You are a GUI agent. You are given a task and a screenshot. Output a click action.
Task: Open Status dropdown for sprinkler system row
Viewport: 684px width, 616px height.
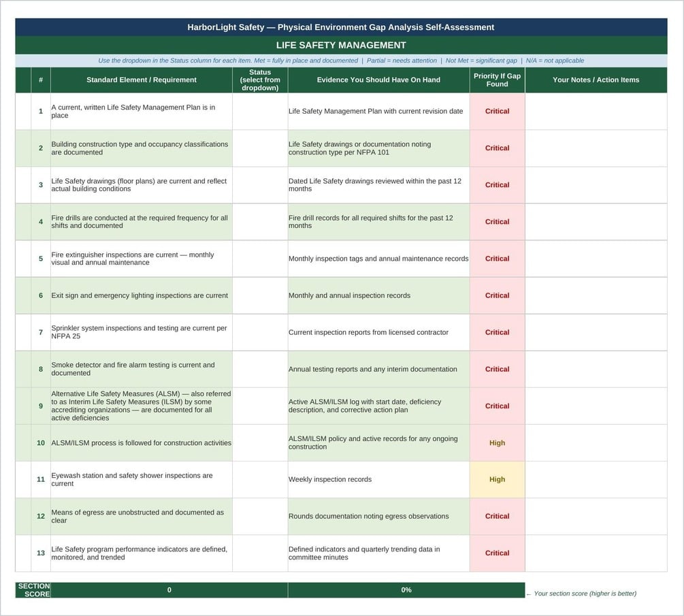[x=260, y=332]
